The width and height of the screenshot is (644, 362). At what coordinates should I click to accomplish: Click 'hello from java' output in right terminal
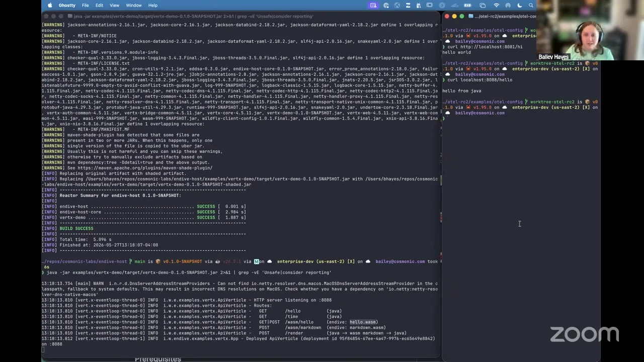pos(462,91)
